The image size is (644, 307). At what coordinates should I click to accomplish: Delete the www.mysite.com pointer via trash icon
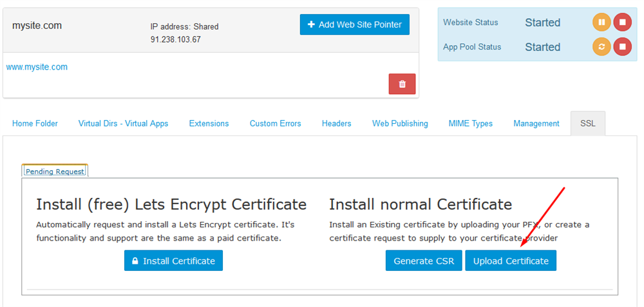point(402,84)
